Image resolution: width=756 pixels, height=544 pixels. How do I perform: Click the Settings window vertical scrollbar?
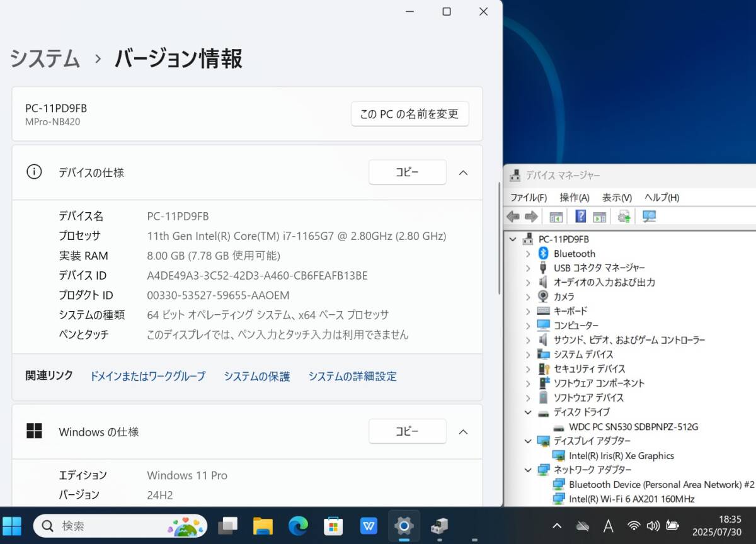[x=498, y=239]
